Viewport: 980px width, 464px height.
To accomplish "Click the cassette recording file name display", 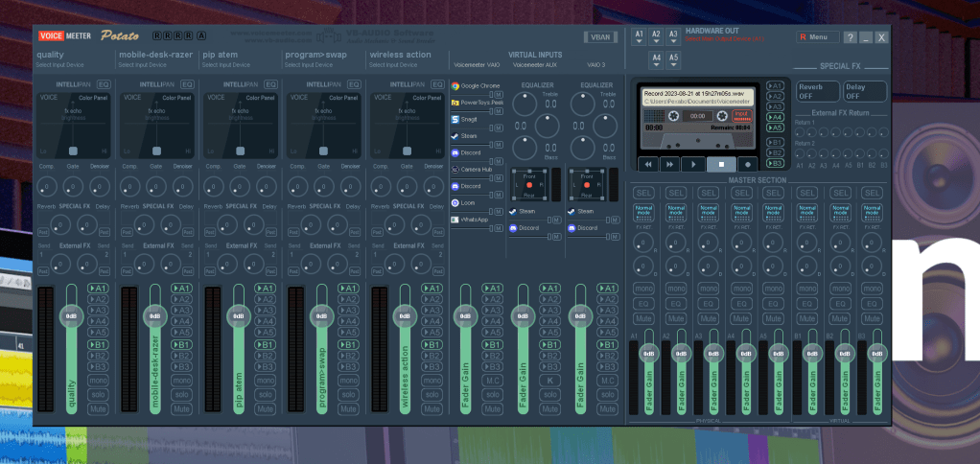I will [697, 97].
